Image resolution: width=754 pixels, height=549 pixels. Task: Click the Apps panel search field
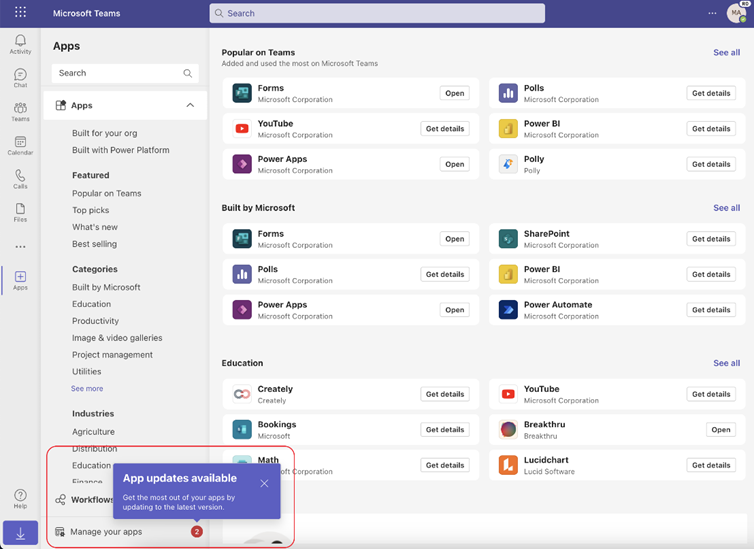point(125,73)
